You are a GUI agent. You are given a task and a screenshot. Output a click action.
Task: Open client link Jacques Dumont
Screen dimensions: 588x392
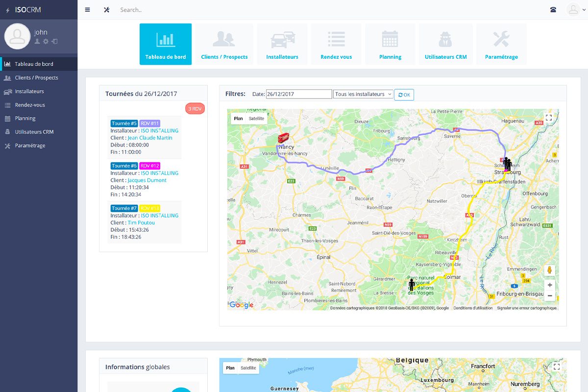[x=147, y=180]
